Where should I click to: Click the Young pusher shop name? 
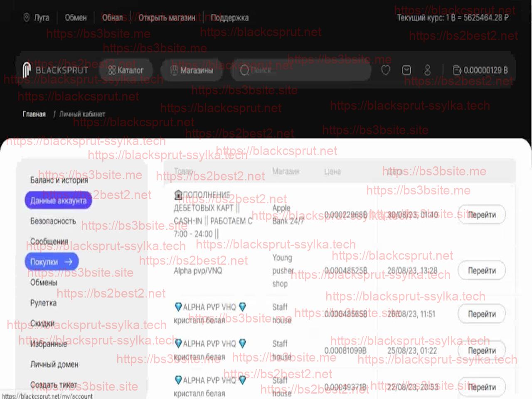pos(283,271)
